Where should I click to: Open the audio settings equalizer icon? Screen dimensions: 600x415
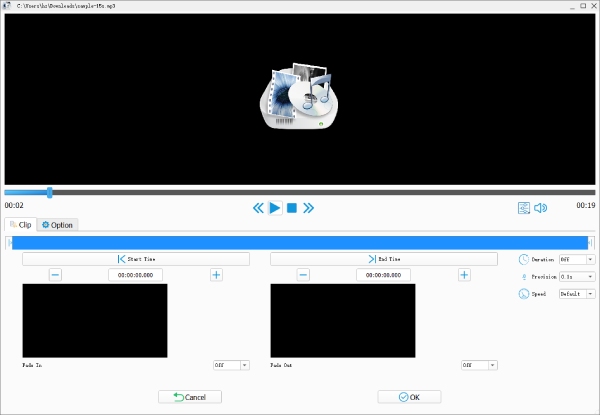tap(523, 208)
